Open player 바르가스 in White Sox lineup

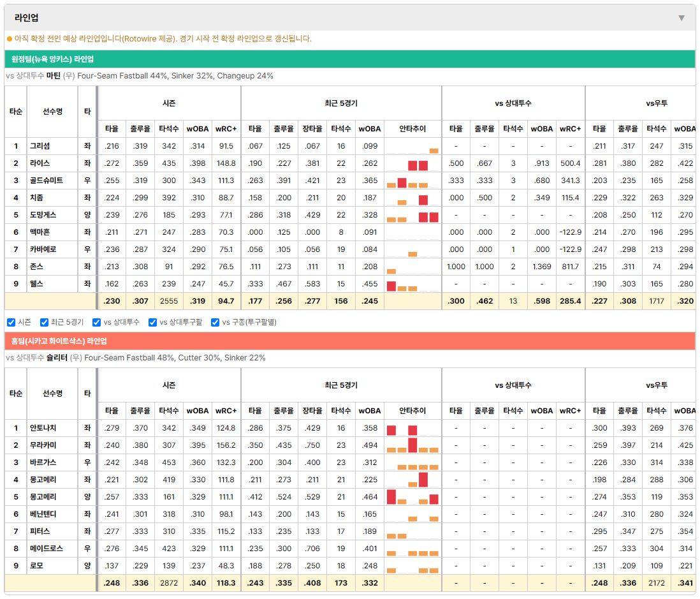[x=43, y=462]
